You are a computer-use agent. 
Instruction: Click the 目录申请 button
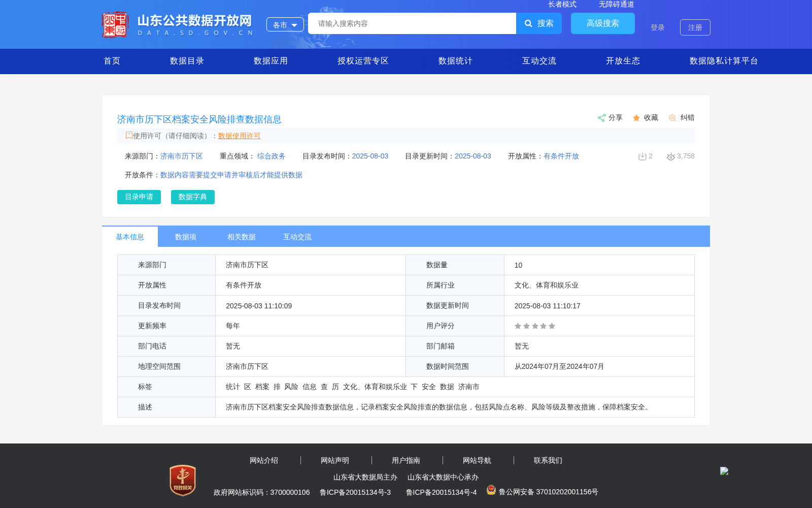pos(139,197)
